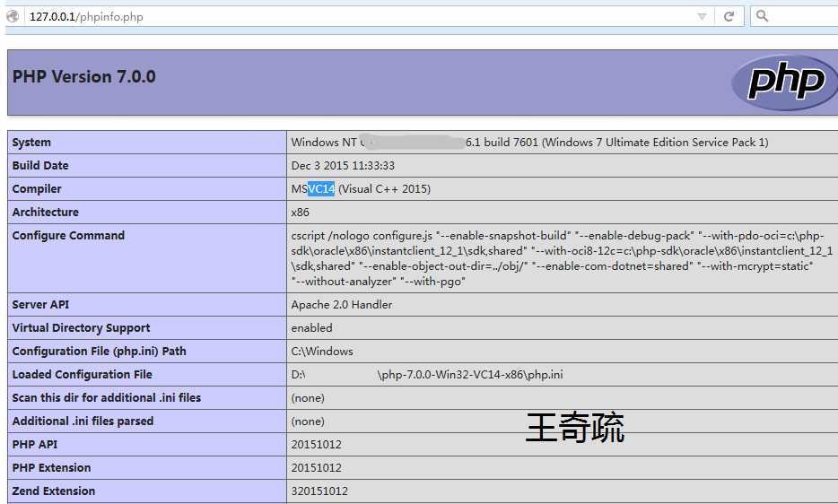Click the 'Apache 2.0 Handler' value

342,305
